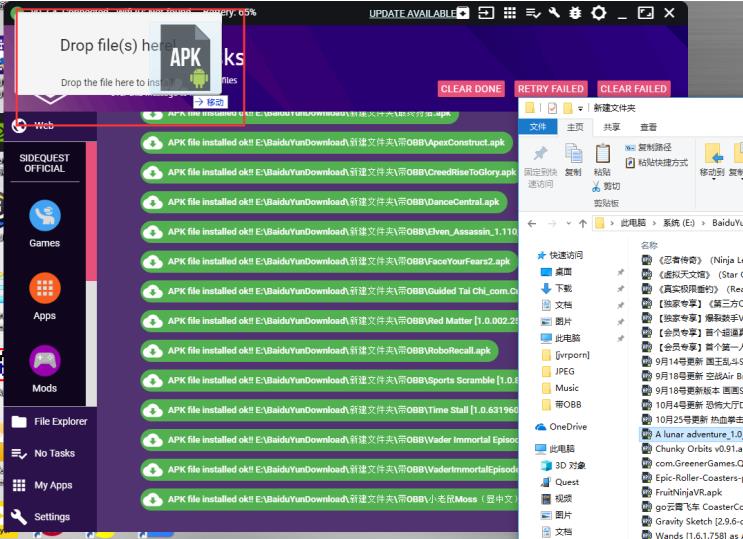Select 快速访问 in Explorer navigation tree
The image size is (743, 539).
[560, 256]
